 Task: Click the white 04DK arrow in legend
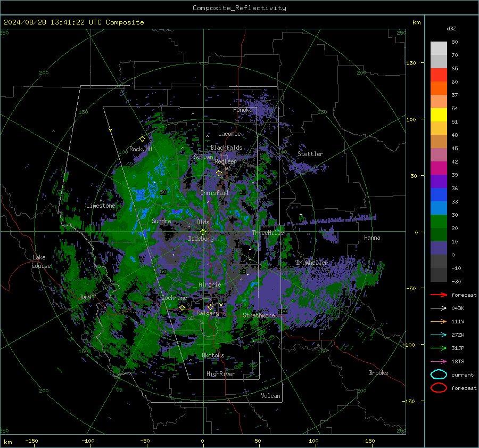click(439, 308)
